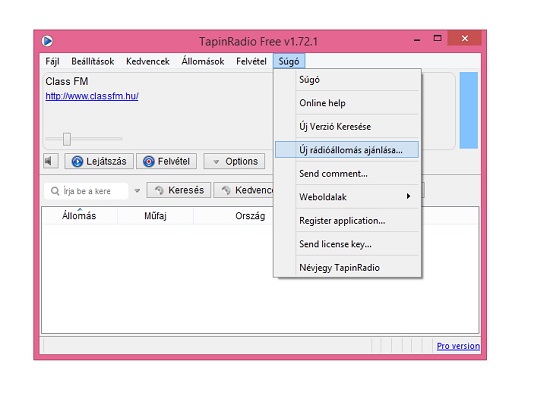The height and width of the screenshot is (405, 550).
Task: Open the Fájl menu
Action: point(52,61)
